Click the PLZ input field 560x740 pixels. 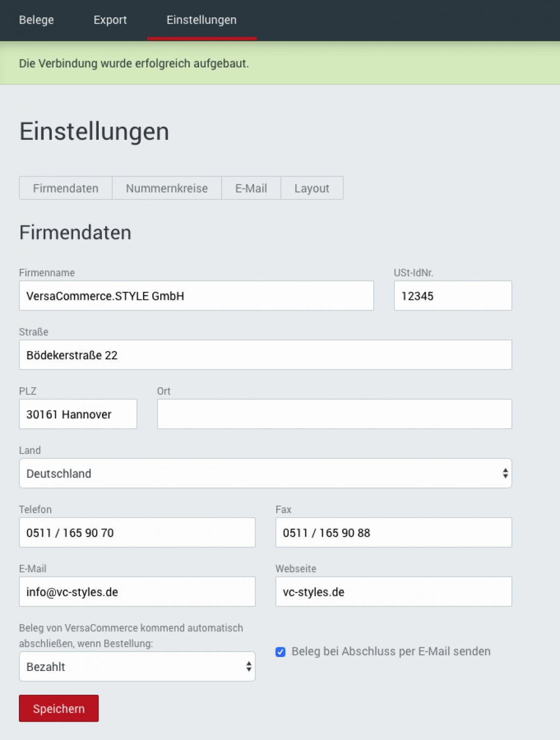[x=78, y=414]
